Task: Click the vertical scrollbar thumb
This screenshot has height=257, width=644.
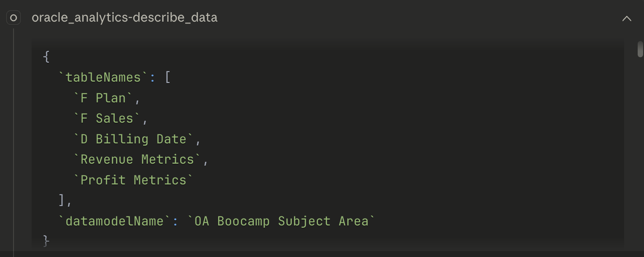Action: (640, 49)
